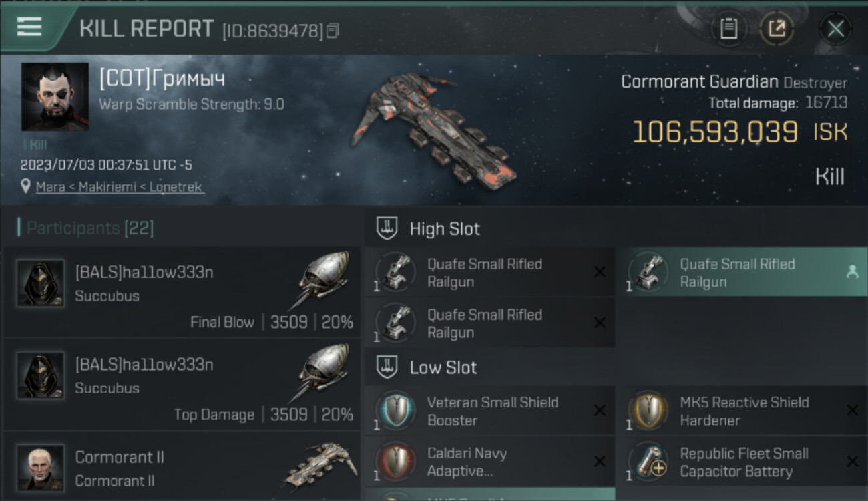Click the share kill report icon

click(777, 29)
